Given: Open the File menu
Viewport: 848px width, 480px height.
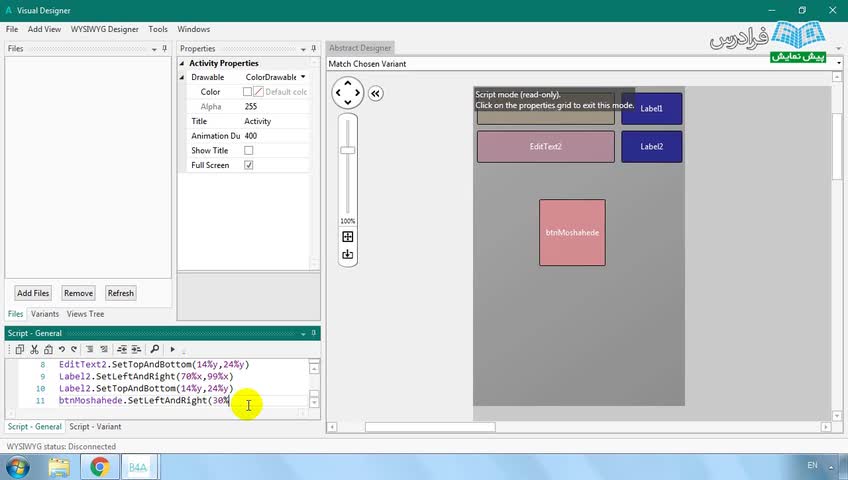Looking at the screenshot, I should pyautogui.click(x=12, y=29).
